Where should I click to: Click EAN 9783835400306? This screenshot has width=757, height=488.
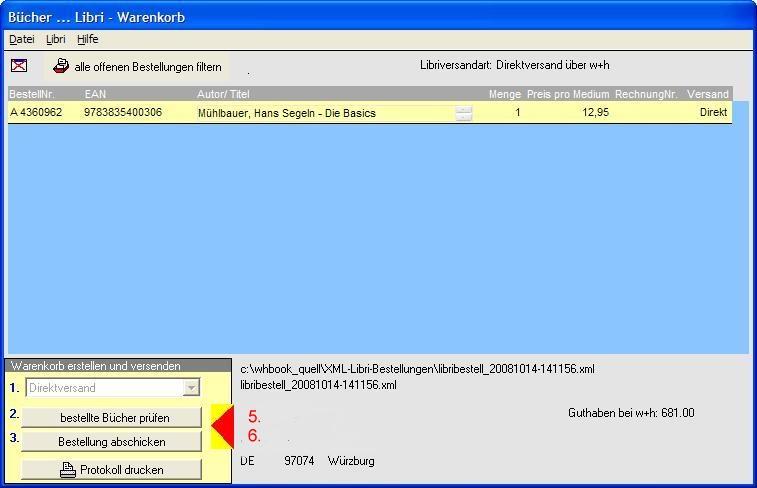pyautogui.click(x=123, y=112)
